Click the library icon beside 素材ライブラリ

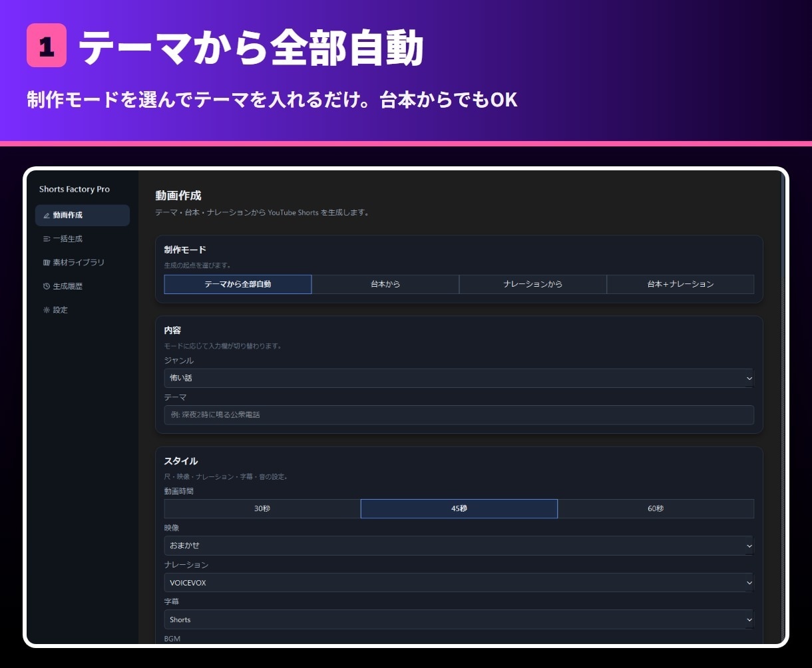tap(47, 263)
